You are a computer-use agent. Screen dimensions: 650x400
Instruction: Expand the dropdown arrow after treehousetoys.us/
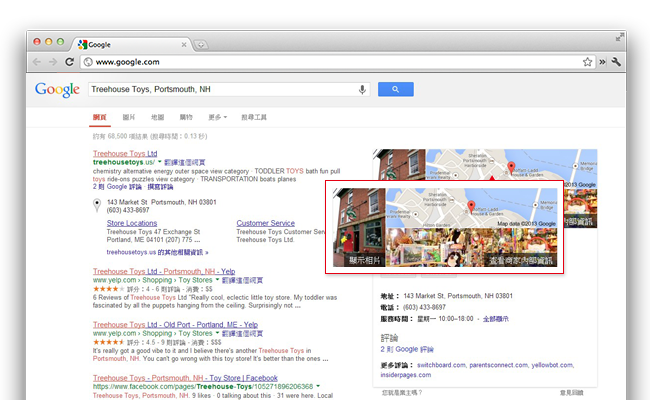pyautogui.click(x=160, y=162)
